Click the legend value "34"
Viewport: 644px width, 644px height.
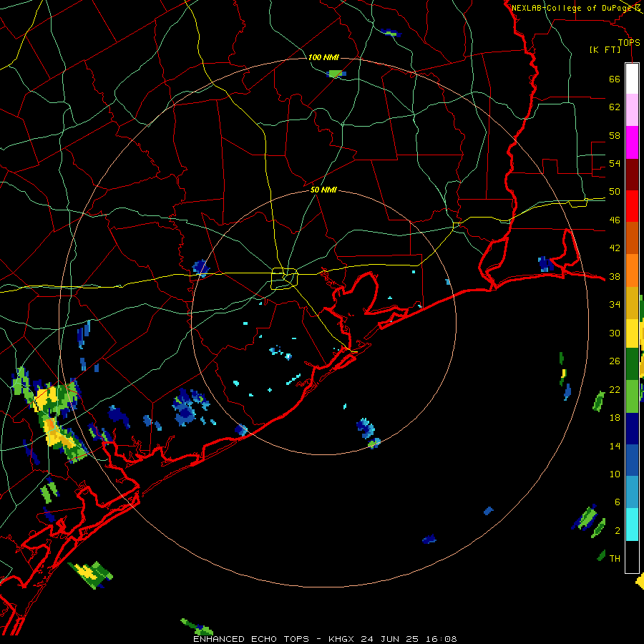click(x=615, y=305)
